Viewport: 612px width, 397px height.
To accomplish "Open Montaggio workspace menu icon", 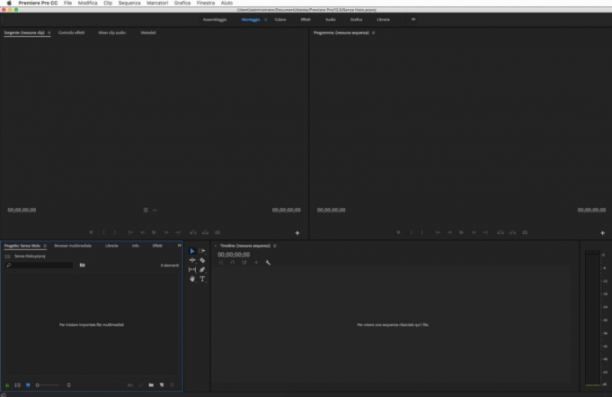I will tap(266, 20).
